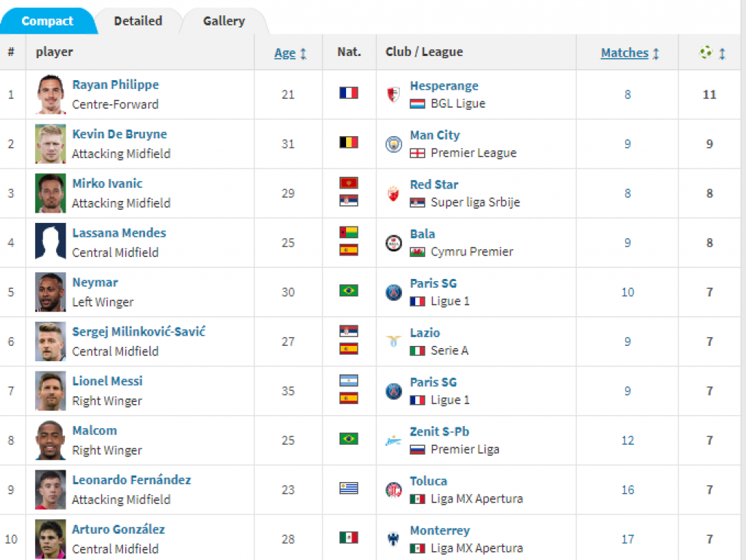Open the Paris SG club link in Neymar's row
The image size is (746, 560).
[433, 283]
